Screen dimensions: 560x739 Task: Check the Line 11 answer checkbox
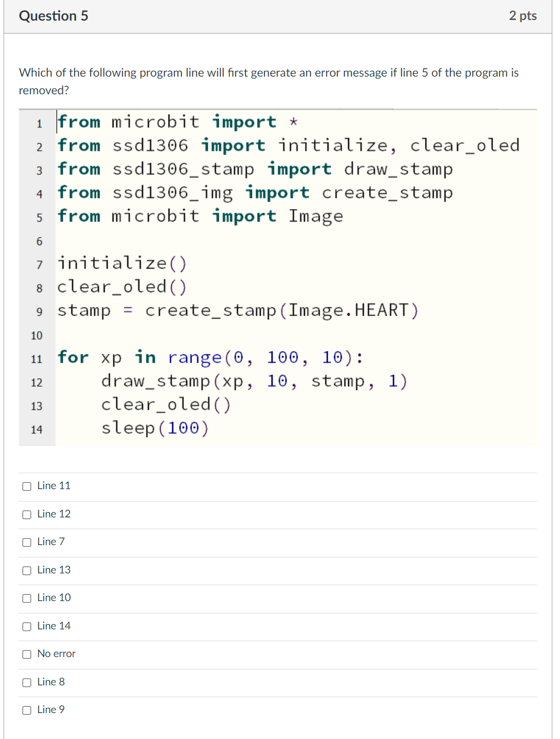pos(26,486)
